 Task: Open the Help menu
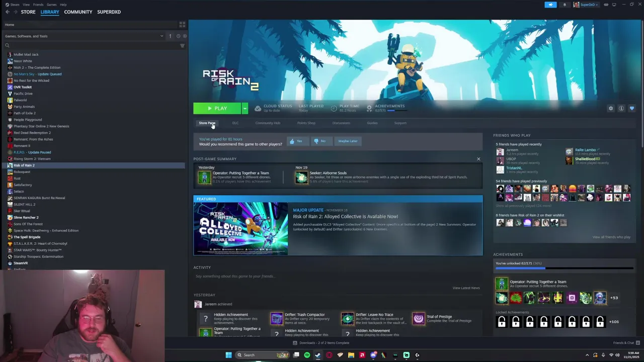click(63, 5)
